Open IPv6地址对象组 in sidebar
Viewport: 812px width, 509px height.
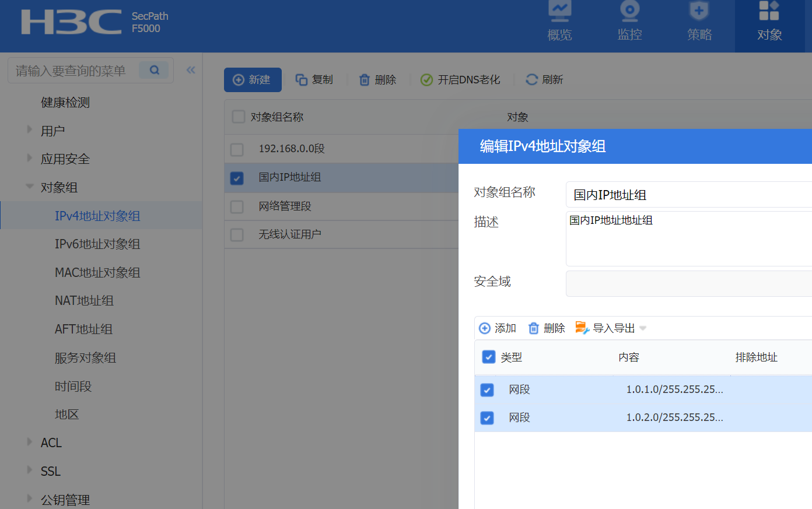[x=97, y=244]
